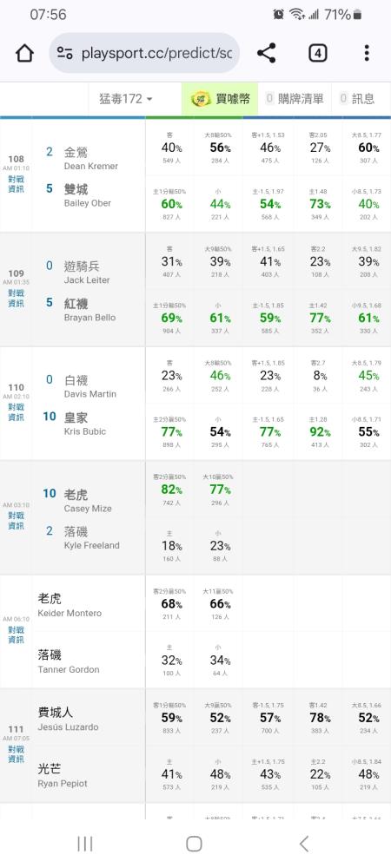The height and width of the screenshot is (868, 391).
Task: Expand the 猛毒172 account dropdown
Action: coord(126,99)
